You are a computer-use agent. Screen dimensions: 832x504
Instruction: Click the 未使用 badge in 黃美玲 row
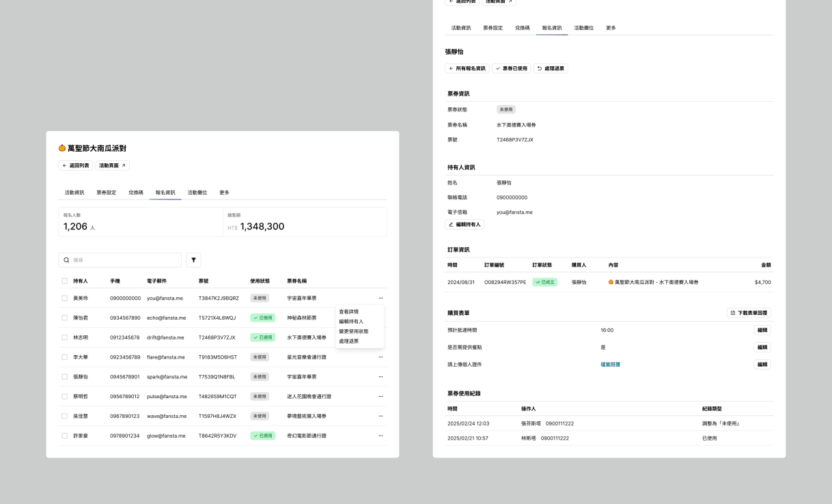260,298
